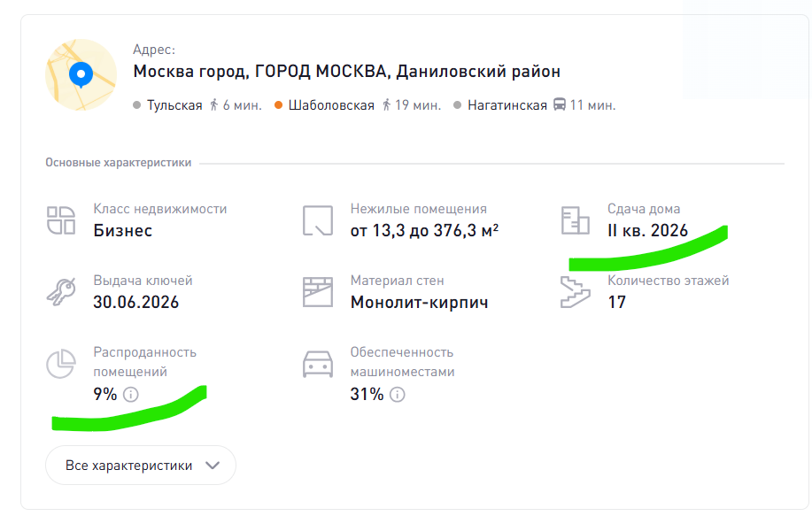Click the keys handover icon
Screen dimensions: 812x516
(61, 292)
